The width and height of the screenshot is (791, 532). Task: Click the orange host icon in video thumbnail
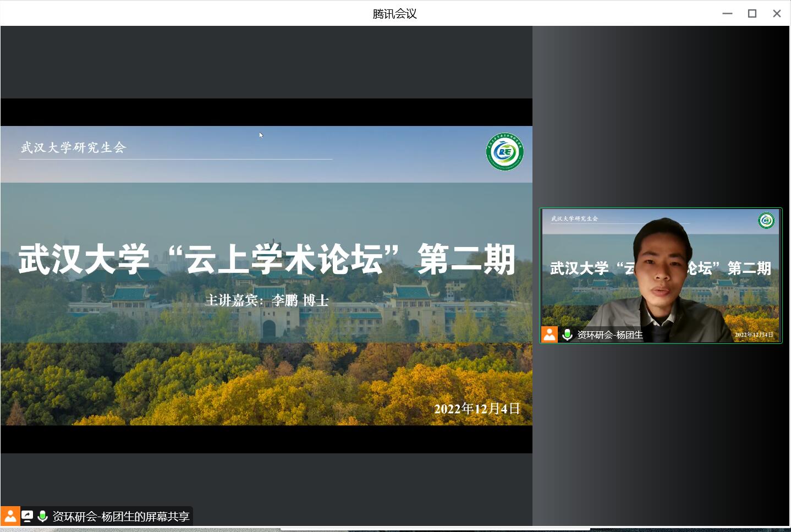coord(549,334)
